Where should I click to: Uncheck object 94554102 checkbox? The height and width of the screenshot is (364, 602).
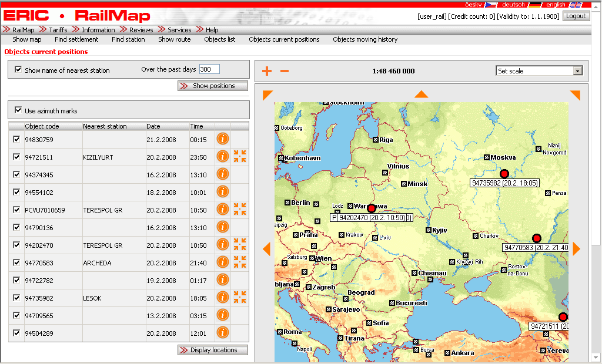(x=16, y=192)
